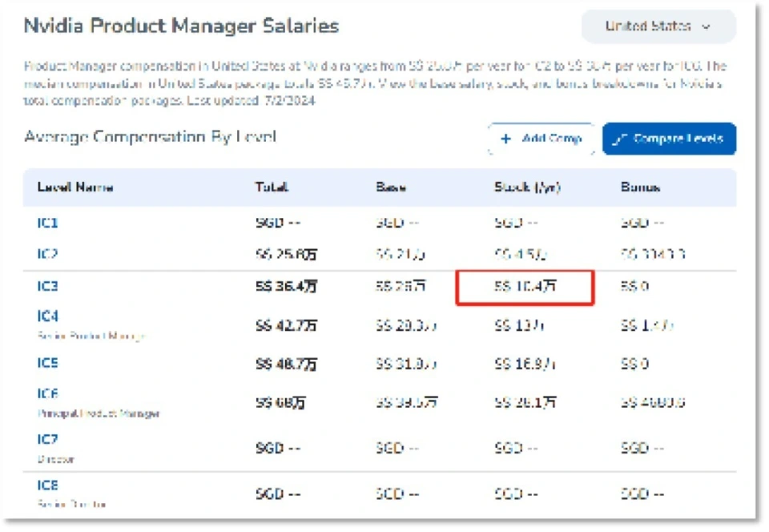The image size is (769, 532).
Task: Open the United States country dropdown
Action: [658, 26]
